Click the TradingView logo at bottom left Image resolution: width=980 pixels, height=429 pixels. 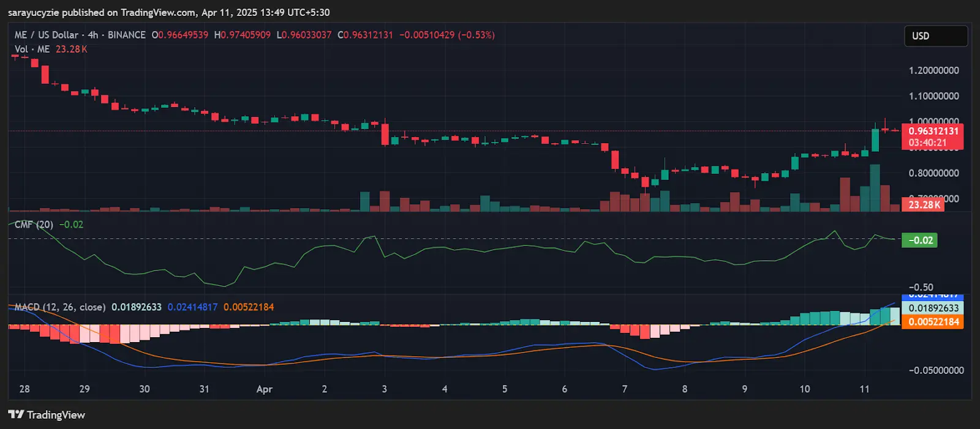pyautogui.click(x=47, y=415)
